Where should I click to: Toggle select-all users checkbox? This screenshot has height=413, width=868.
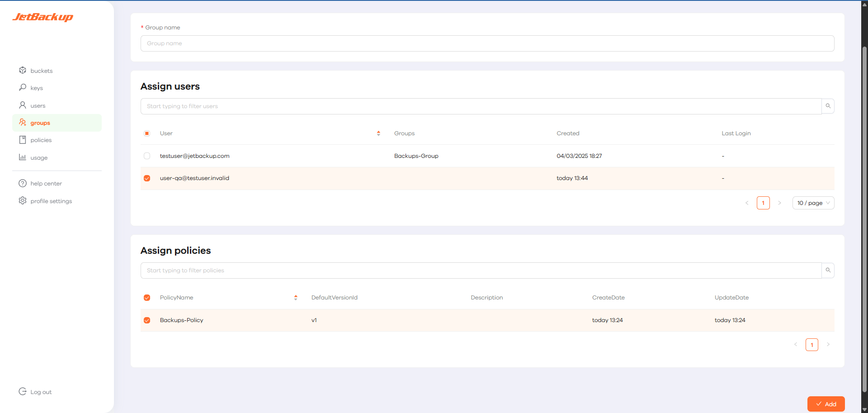147,133
